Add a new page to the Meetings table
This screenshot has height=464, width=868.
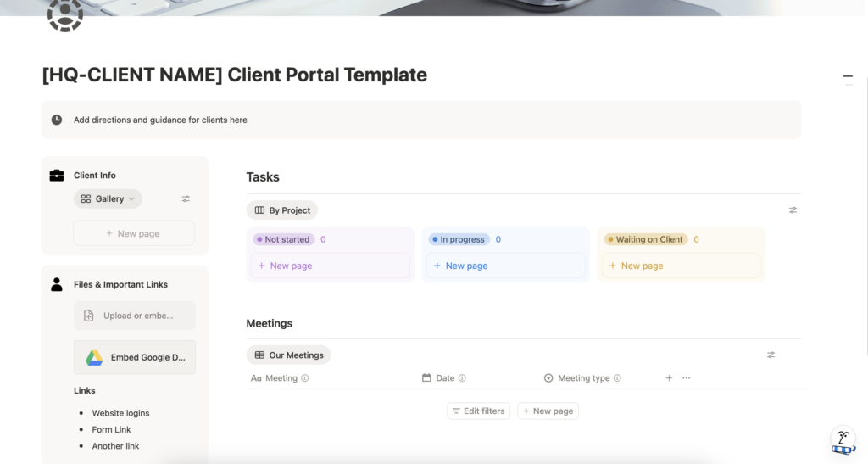pos(548,411)
